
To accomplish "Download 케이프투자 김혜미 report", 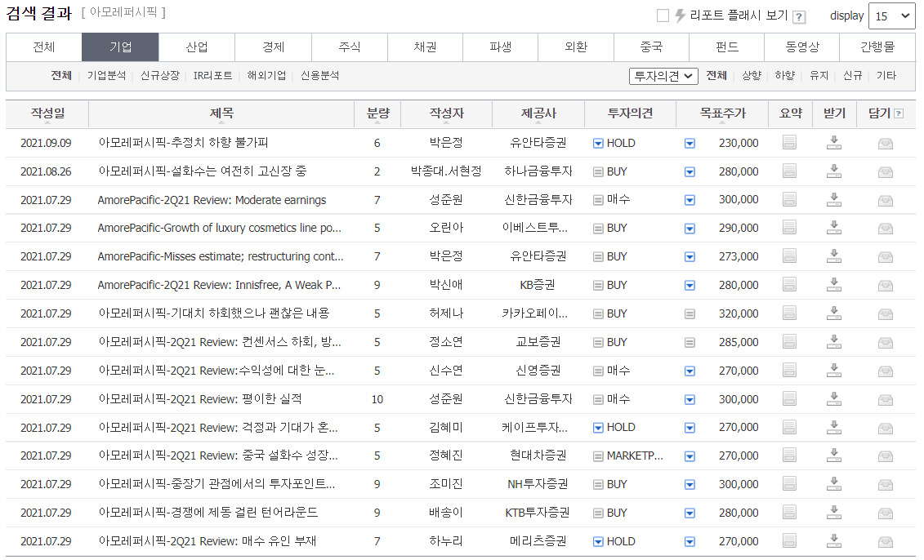I will pos(834,427).
